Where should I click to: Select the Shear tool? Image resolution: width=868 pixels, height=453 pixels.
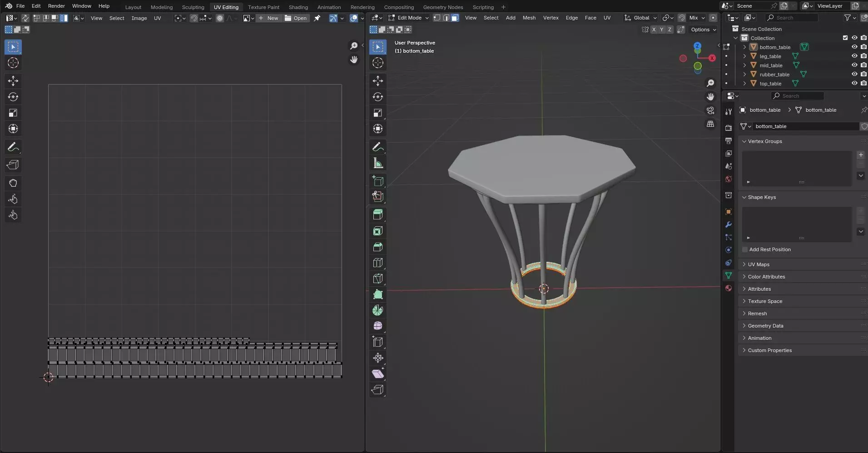pyautogui.click(x=378, y=374)
